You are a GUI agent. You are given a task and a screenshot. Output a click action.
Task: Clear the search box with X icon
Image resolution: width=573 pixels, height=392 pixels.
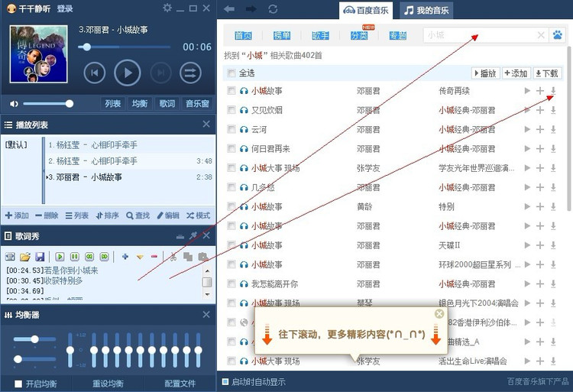pos(541,35)
